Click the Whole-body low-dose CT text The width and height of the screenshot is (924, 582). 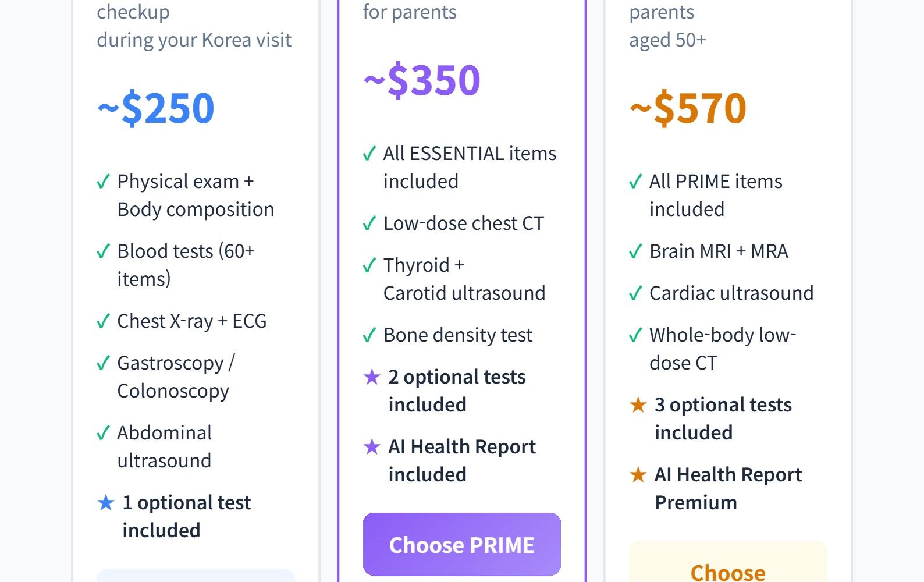[722, 349]
